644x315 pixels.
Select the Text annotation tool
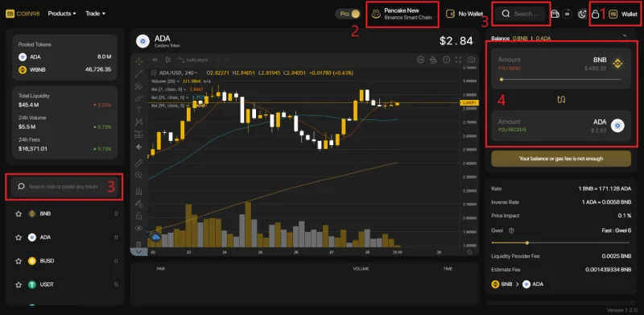click(x=138, y=110)
